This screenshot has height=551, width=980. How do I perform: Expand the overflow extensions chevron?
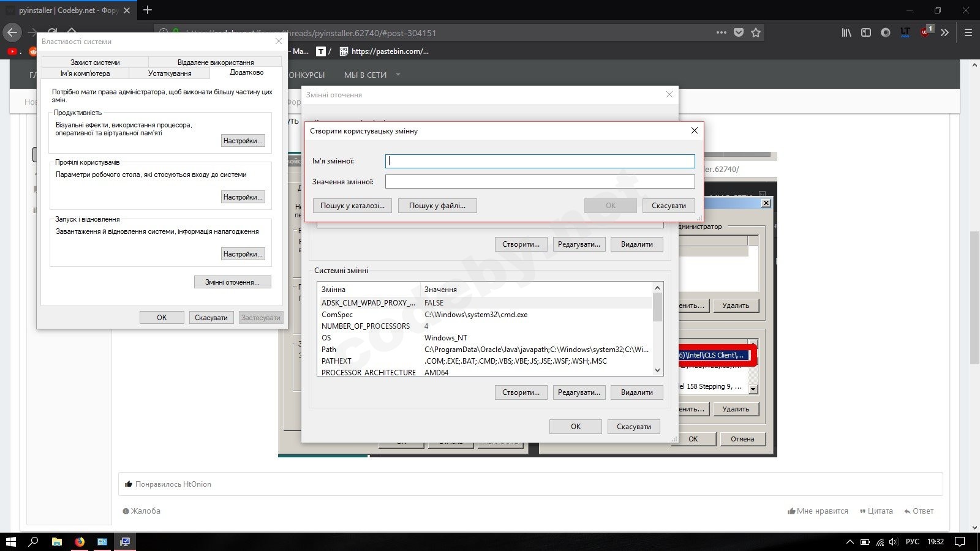coord(945,33)
